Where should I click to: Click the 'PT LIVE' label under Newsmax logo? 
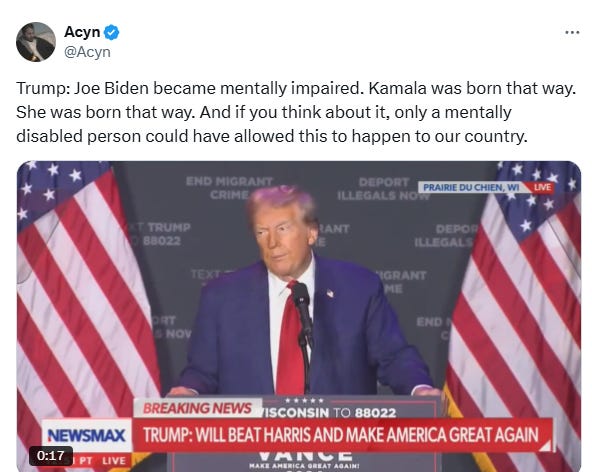[103, 461]
